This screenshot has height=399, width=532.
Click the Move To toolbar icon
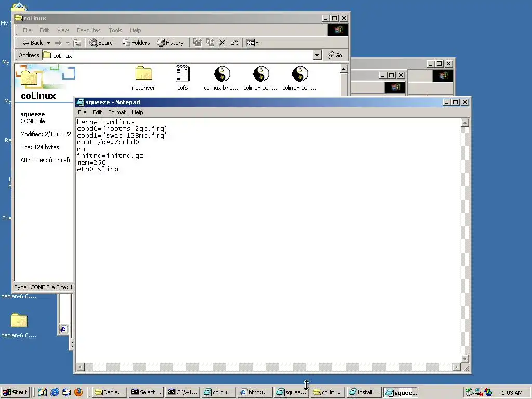(197, 43)
